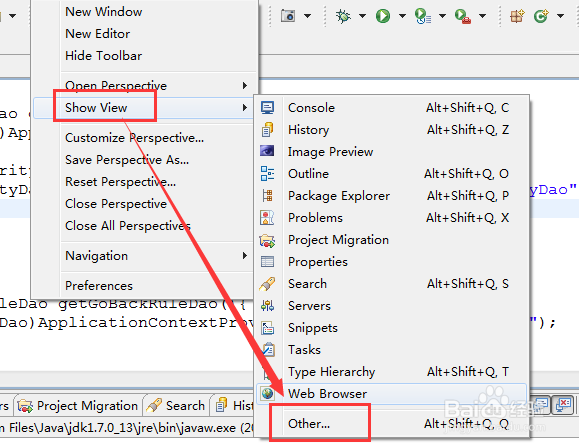This screenshot has height=448, width=579.
Task: Open the dropdown arrow left of the Window menu
Action: point(13,16)
